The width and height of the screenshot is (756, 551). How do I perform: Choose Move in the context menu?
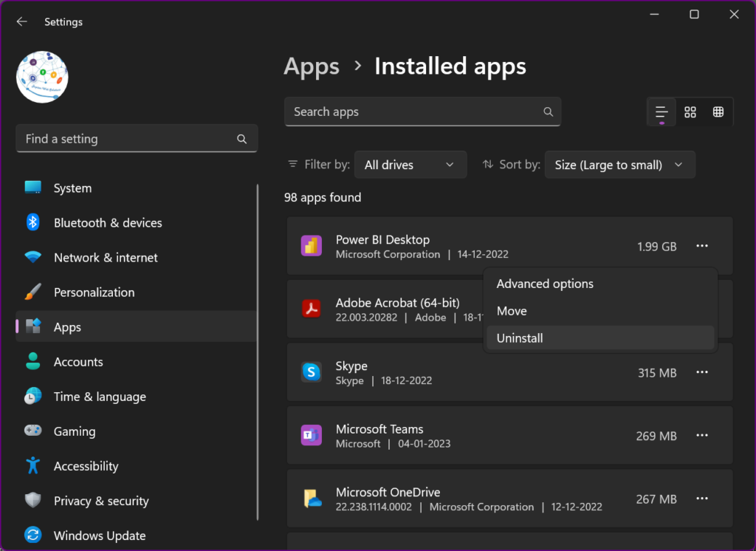[600, 311]
